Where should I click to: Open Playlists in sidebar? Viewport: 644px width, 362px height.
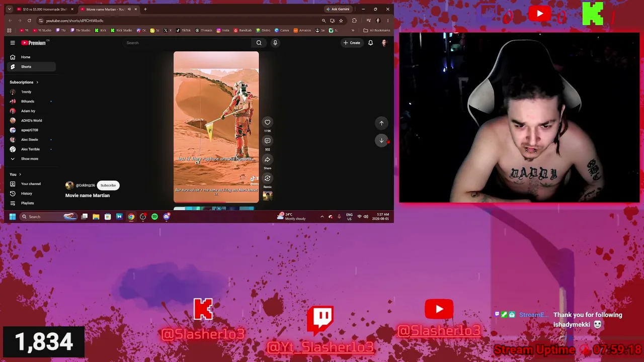[x=31, y=203]
